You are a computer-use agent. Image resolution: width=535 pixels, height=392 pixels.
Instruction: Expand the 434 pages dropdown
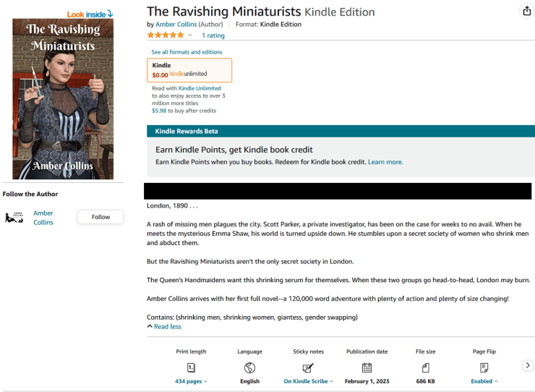191,381
